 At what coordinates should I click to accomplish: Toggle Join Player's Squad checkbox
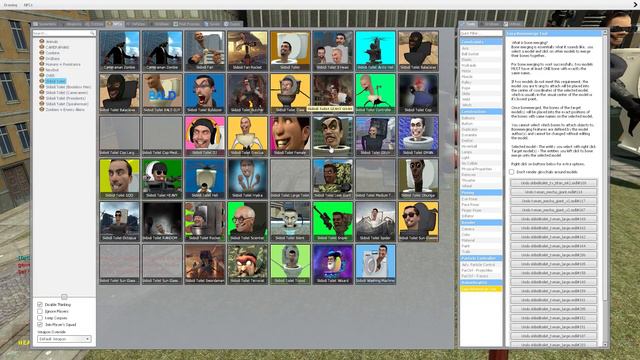[40, 324]
